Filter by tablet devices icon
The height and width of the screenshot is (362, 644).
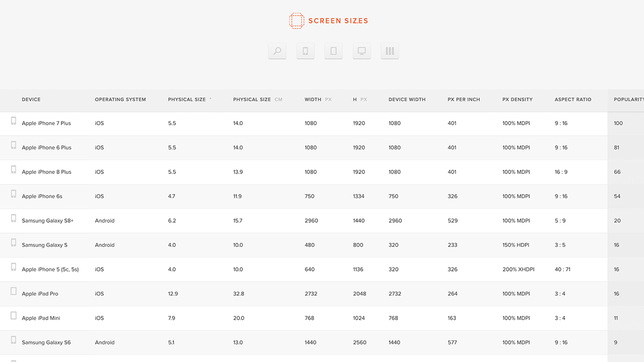pos(334,51)
